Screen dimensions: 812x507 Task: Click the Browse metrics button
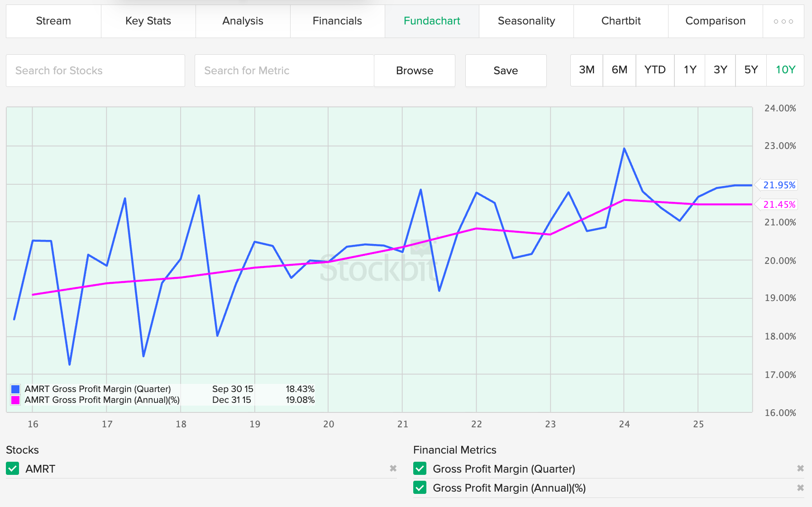(x=415, y=71)
